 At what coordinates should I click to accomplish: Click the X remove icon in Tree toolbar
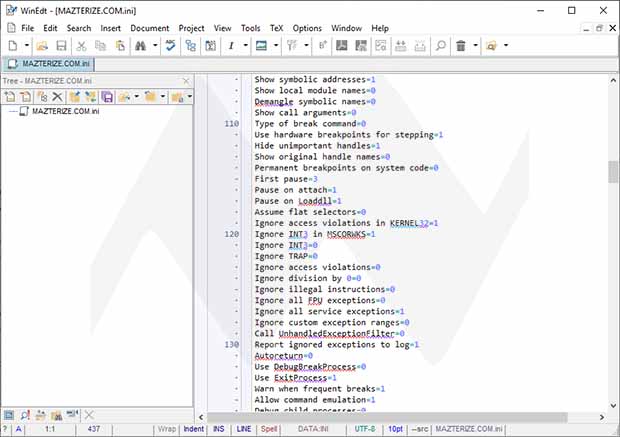[57, 96]
